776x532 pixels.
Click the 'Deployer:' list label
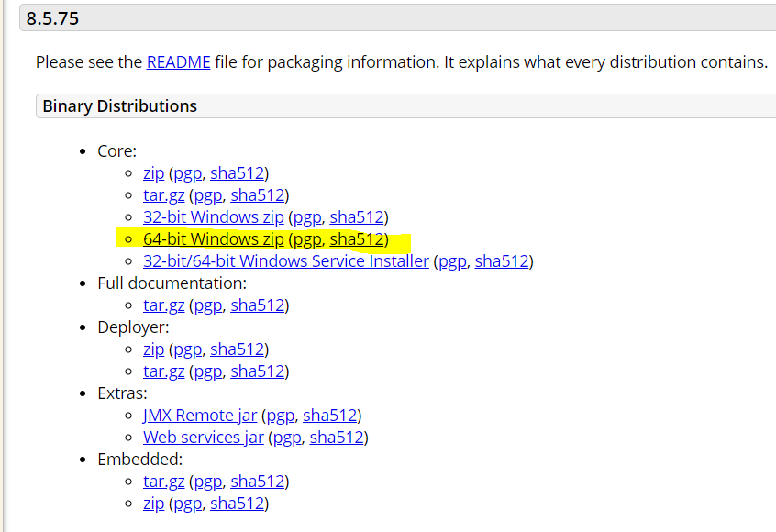pyautogui.click(x=133, y=327)
